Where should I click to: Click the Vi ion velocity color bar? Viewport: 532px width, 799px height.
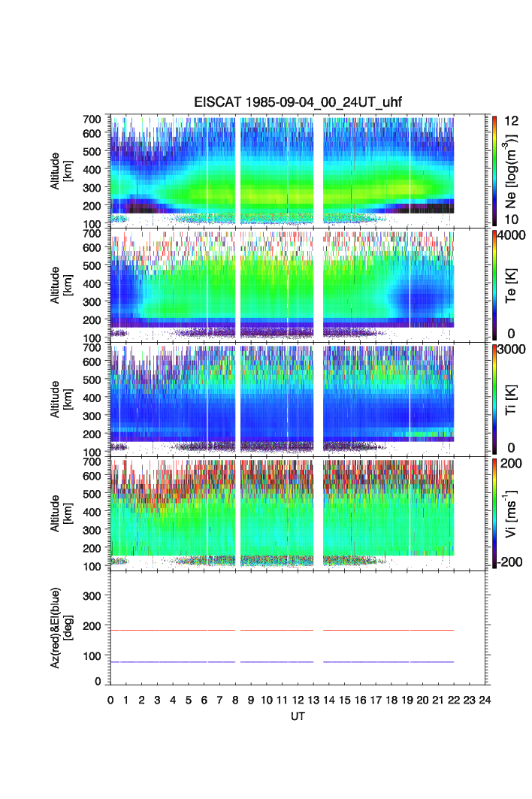(495, 513)
